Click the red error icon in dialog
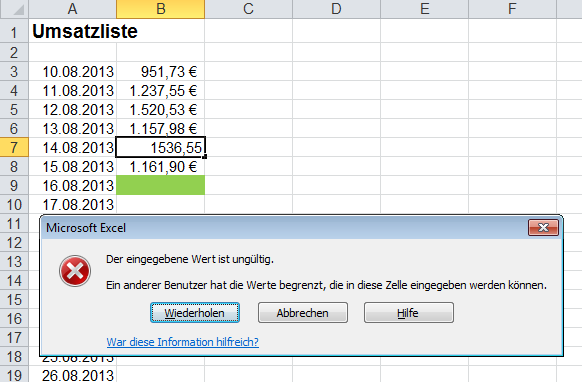Viewport: 582px width, 382px height. (75, 271)
